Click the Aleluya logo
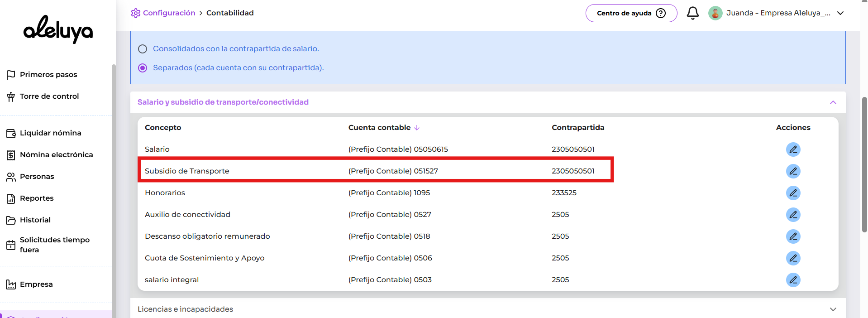Screen dimensions: 868x318 [58, 29]
